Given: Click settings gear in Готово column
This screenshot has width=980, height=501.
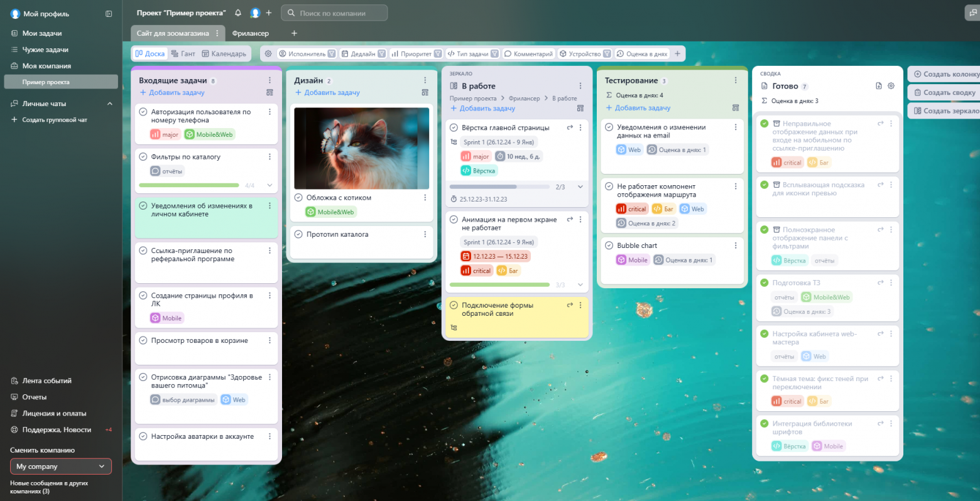Looking at the screenshot, I should tap(891, 86).
